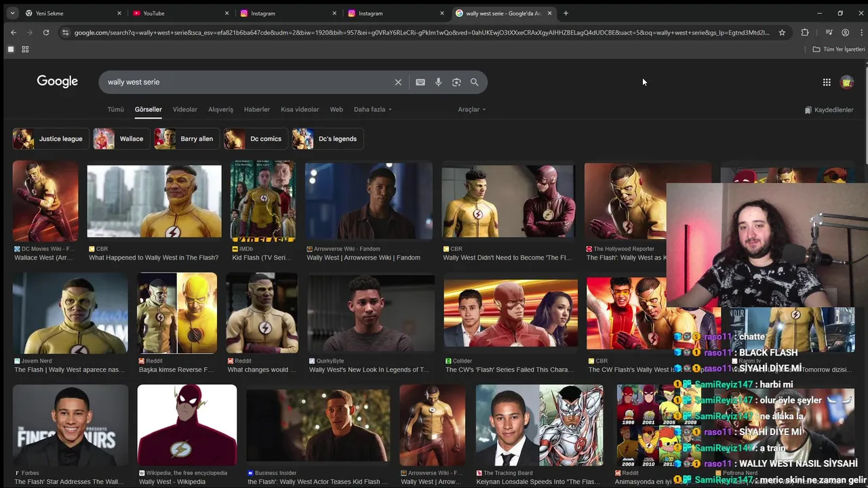Screen dimensions: 868x488
Task: Close the Yeni Sekme tab
Action: tap(119, 13)
